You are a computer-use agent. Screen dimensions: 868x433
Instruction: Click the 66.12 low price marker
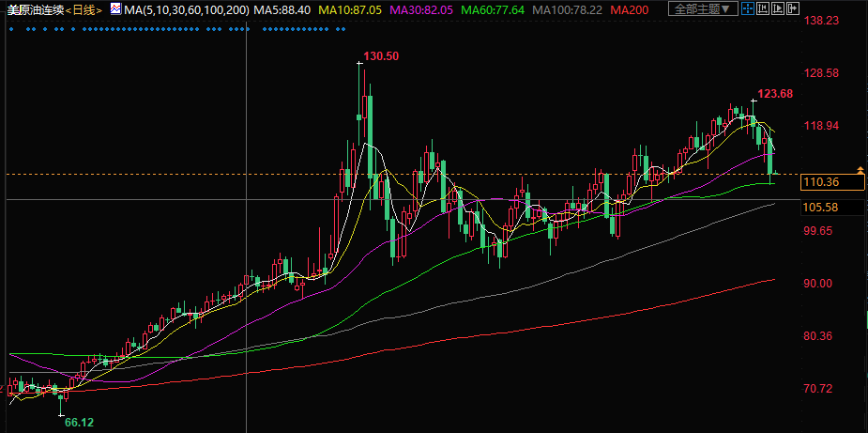coord(80,422)
